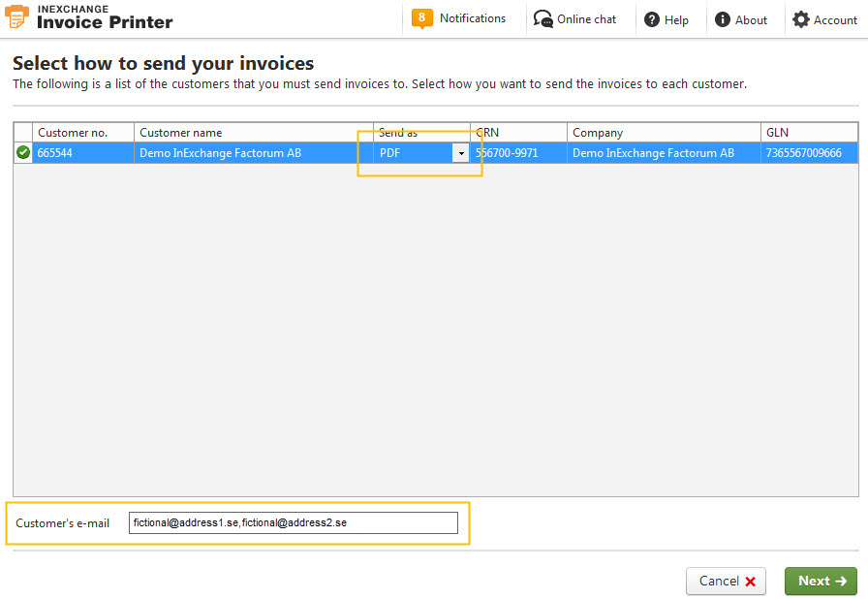The width and height of the screenshot is (868, 599).
Task: Click the Account gear icon
Action: tap(800, 19)
